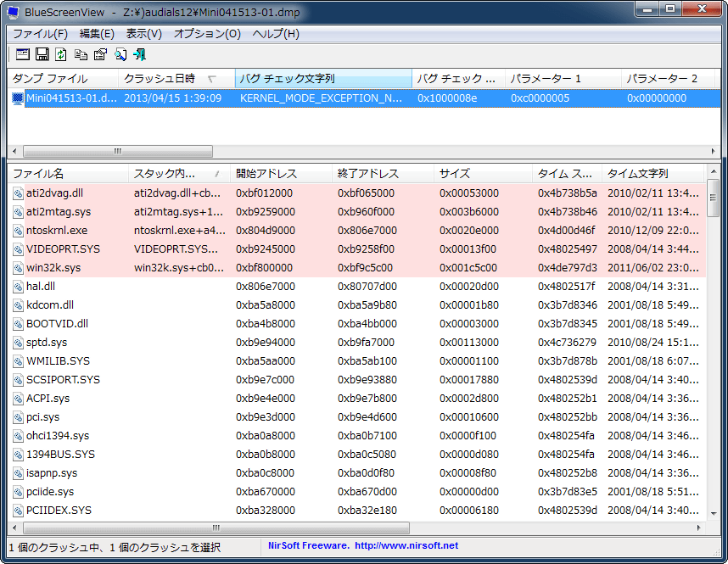Refresh the crash list via toolbar icon
This screenshot has height=564, width=728.
coord(61,54)
